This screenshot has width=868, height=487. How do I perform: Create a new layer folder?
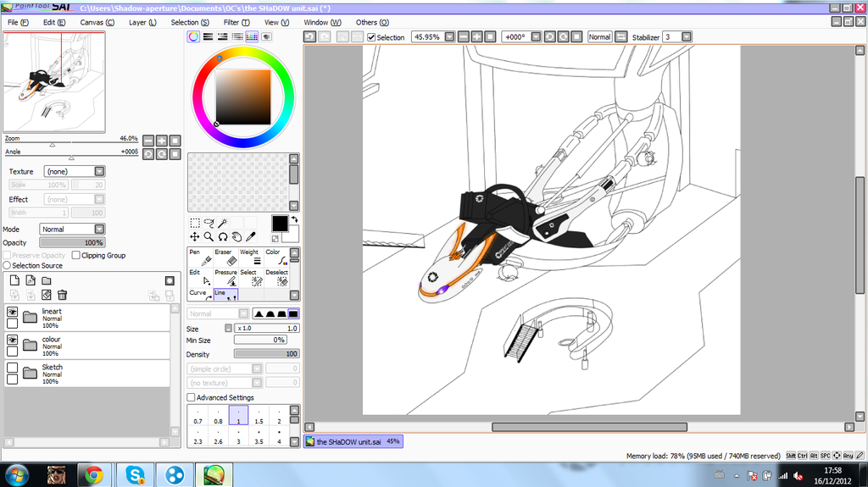[x=47, y=280]
